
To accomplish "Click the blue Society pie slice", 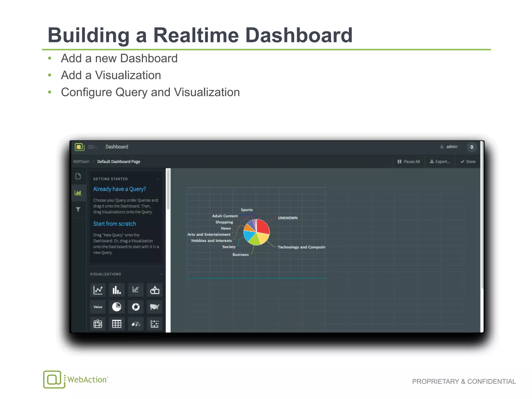I will pyautogui.click(x=249, y=235).
